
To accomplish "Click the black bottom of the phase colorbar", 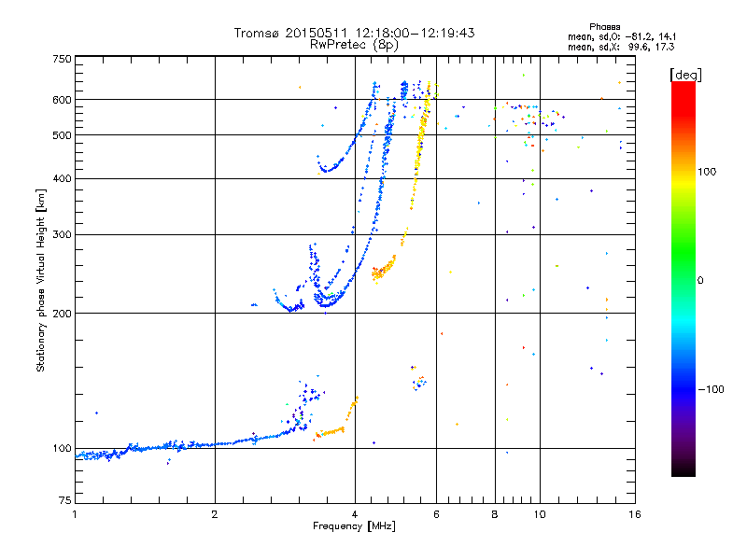I will pyautogui.click(x=684, y=469).
